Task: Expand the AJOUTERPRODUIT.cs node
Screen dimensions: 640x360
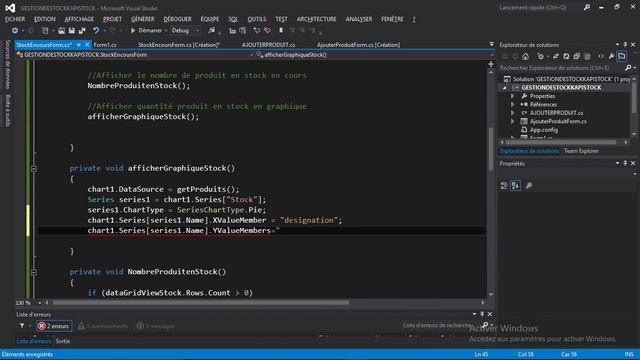Action: 513,113
